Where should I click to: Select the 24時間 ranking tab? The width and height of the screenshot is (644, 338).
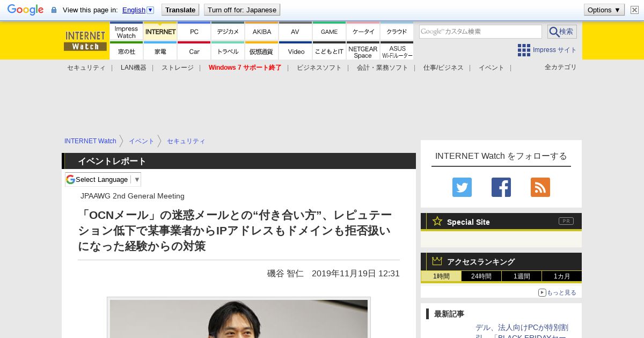(x=481, y=276)
